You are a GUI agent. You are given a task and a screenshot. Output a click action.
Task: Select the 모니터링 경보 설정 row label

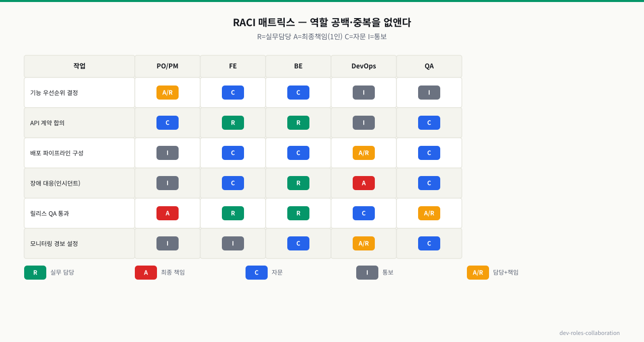pyautogui.click(x=54, y=243)
